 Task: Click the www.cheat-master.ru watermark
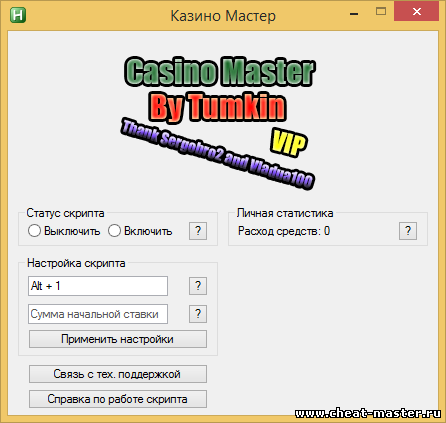(x=368, y=413)
